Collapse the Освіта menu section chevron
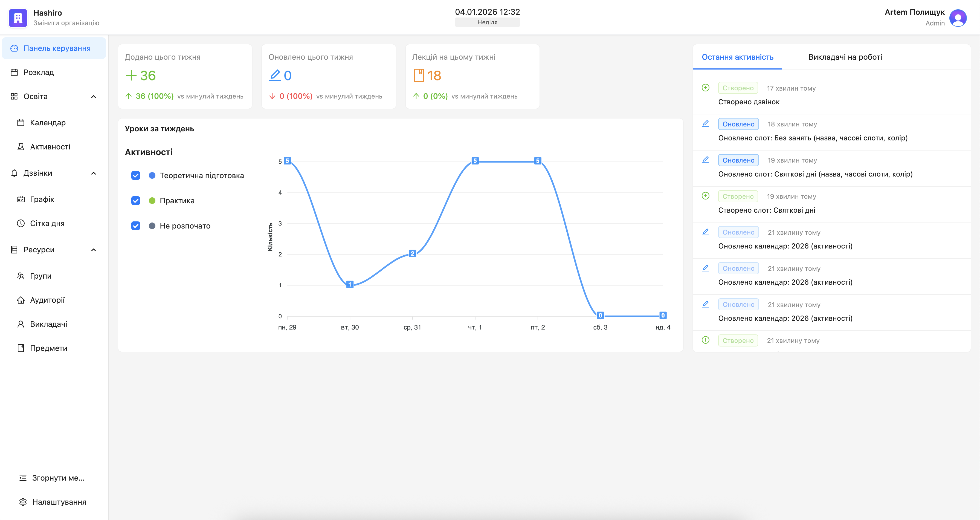This screenshot has width=980, height=520. (x=94, y=96)
